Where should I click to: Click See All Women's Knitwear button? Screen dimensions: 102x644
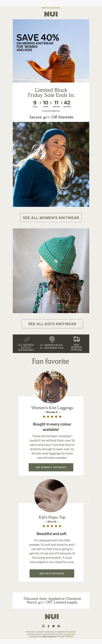click(51, 218)
